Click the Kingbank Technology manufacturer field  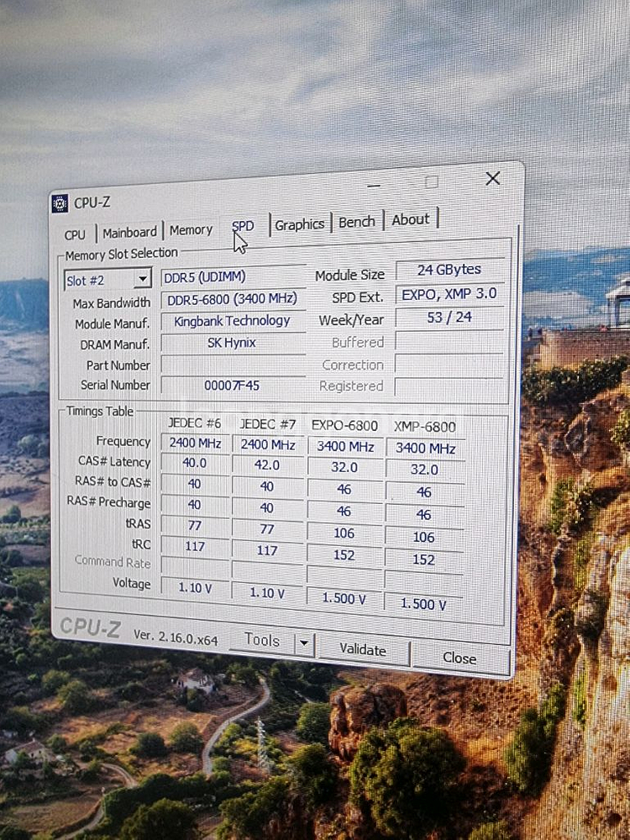[x=233, y=321]
